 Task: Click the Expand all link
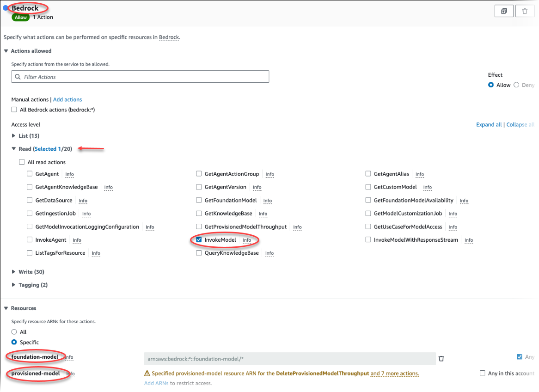[489, 124]
